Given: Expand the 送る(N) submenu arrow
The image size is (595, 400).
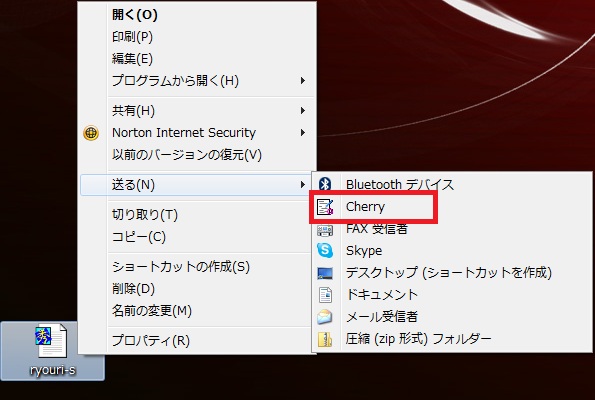Looking at the screenshot, I should coord(302,185).
